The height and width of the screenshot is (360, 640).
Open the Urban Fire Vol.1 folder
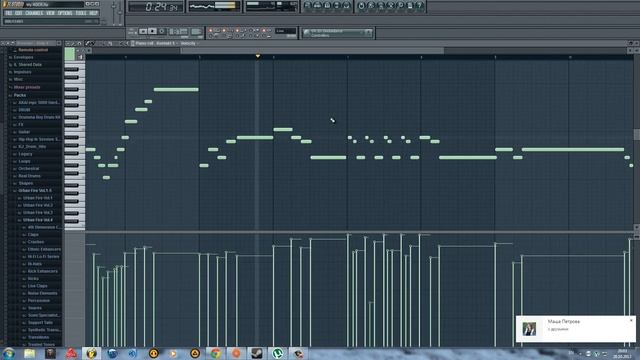coord(38,198)
